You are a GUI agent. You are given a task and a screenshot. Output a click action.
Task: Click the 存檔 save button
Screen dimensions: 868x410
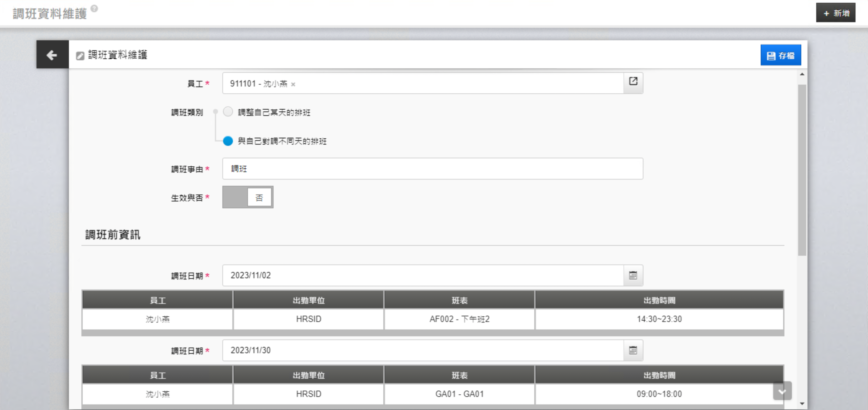click(780, 55)
